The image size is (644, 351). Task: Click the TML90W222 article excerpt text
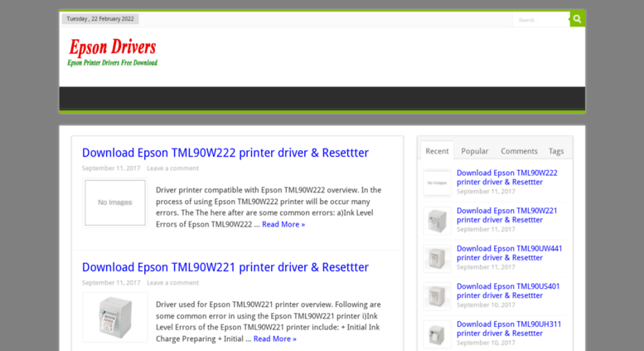(269, 207)
